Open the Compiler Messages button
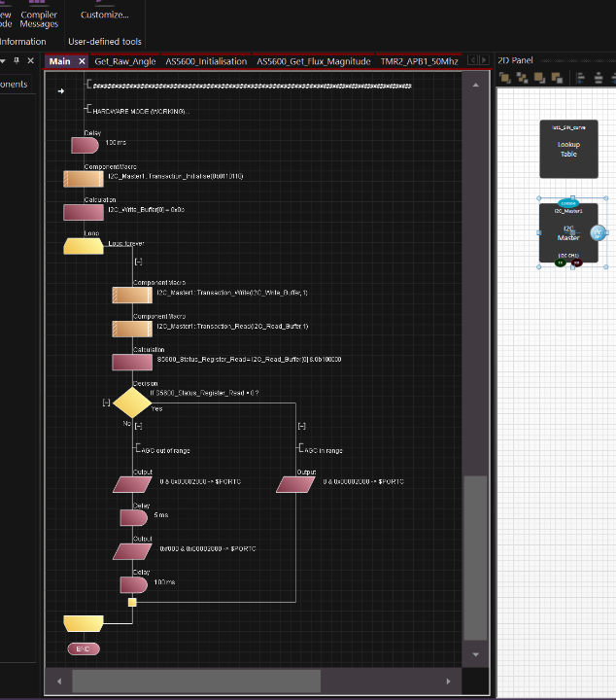 pos(39,19)
